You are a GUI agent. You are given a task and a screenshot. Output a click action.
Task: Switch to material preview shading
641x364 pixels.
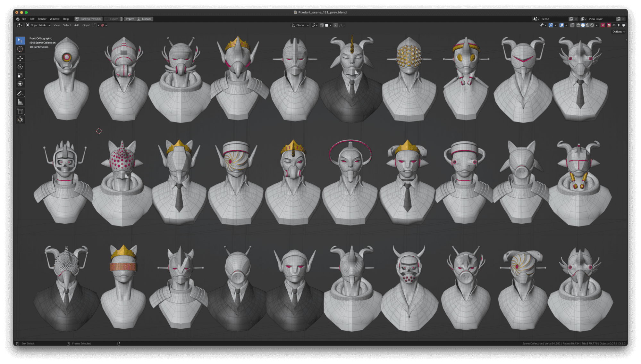tap(587, 25)
